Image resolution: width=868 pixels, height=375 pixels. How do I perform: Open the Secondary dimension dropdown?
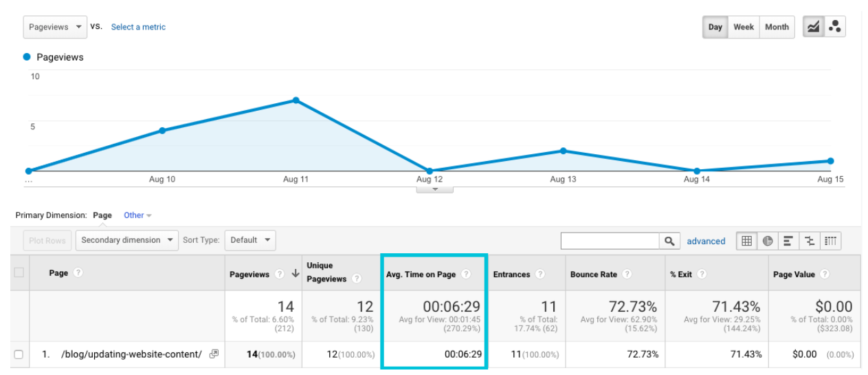click(126, 240)
